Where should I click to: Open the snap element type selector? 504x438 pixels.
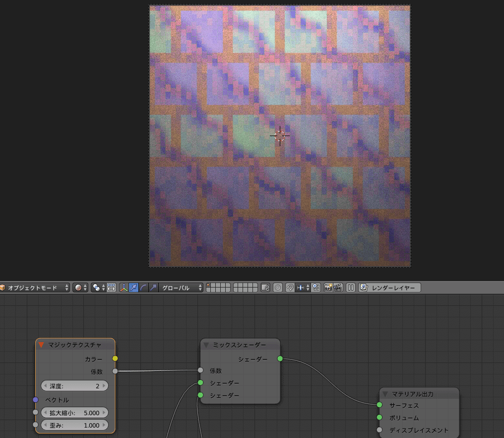[303, 288]
